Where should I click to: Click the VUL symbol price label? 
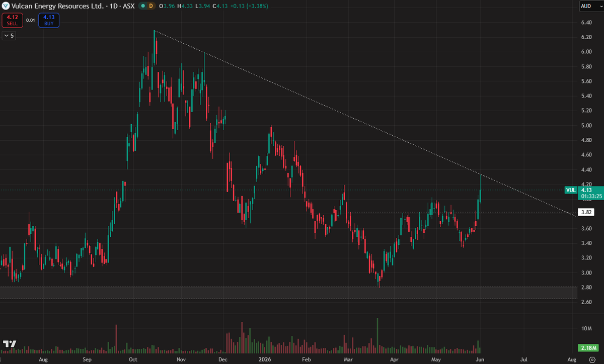(570, 190)
